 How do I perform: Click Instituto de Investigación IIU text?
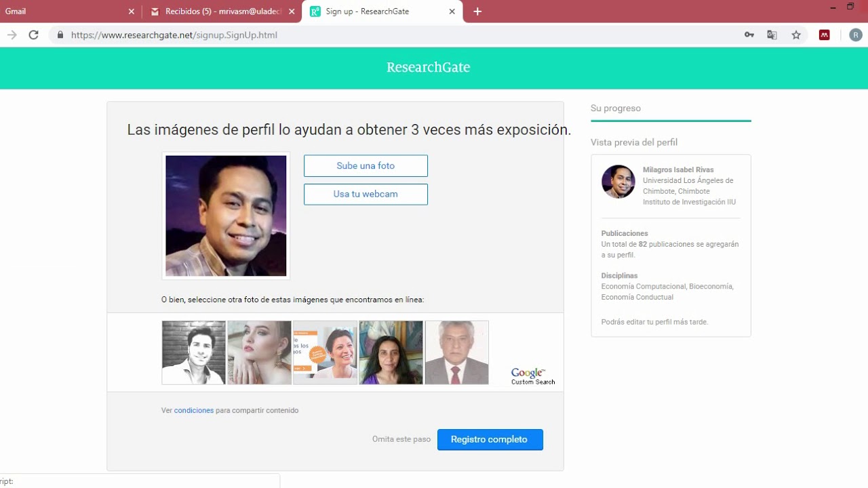coord(689,203)
